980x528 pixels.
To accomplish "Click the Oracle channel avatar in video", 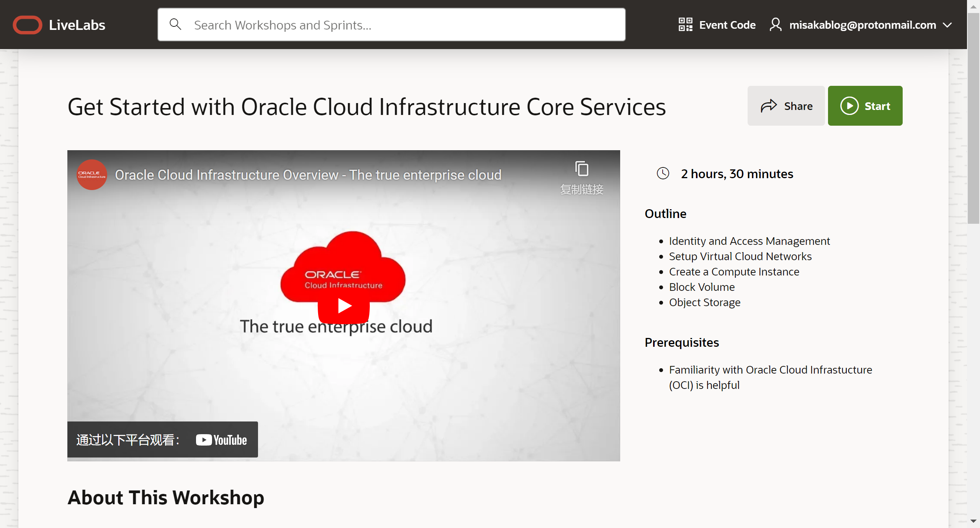I will coord(92,175).
